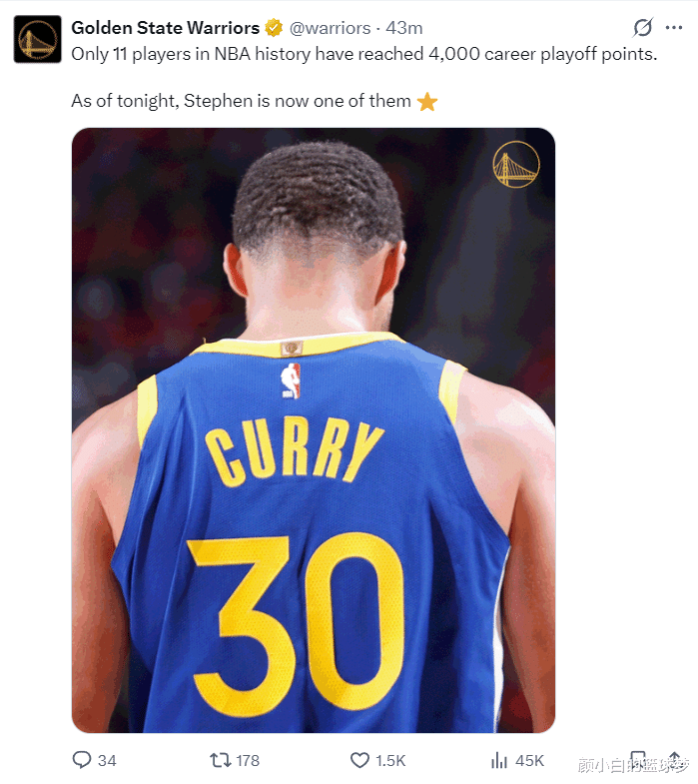Click the 34 replies count
The image size is (698, 784).
(107, 761)
